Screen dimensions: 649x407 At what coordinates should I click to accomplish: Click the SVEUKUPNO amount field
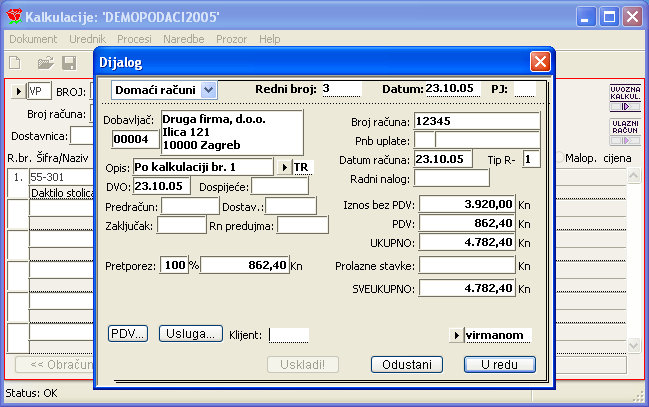tap(467, 288)
